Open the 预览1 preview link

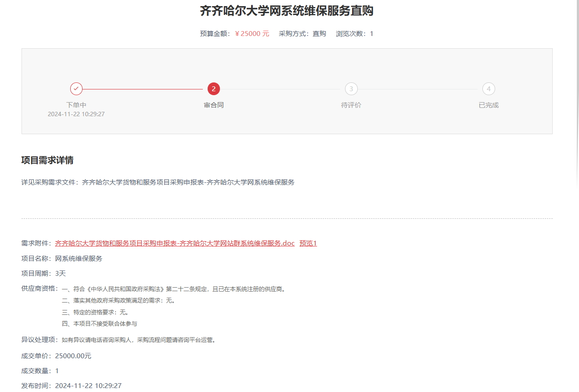tap(308, 243)
